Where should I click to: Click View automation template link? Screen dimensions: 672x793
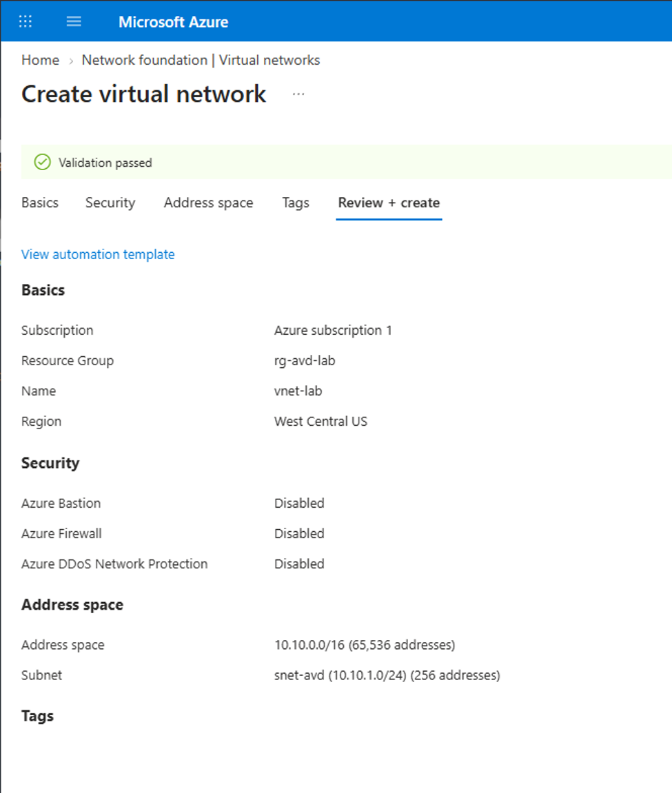click(x=98, y=254)
